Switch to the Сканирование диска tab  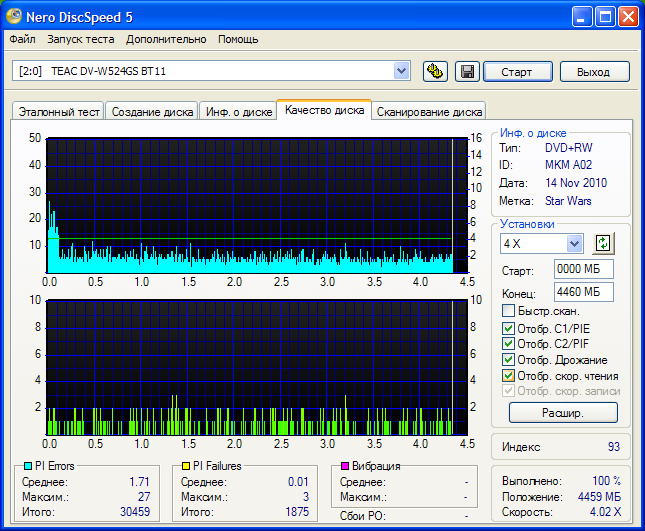430,112
